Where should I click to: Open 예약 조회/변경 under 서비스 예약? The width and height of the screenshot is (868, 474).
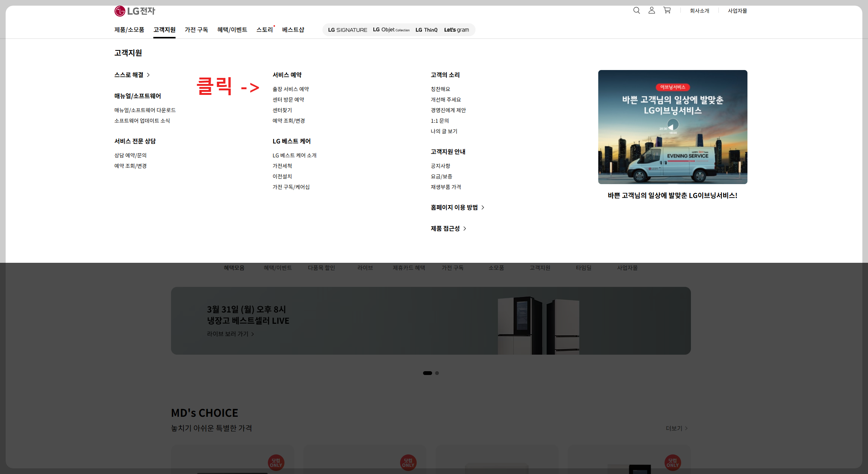pos(289,121)
